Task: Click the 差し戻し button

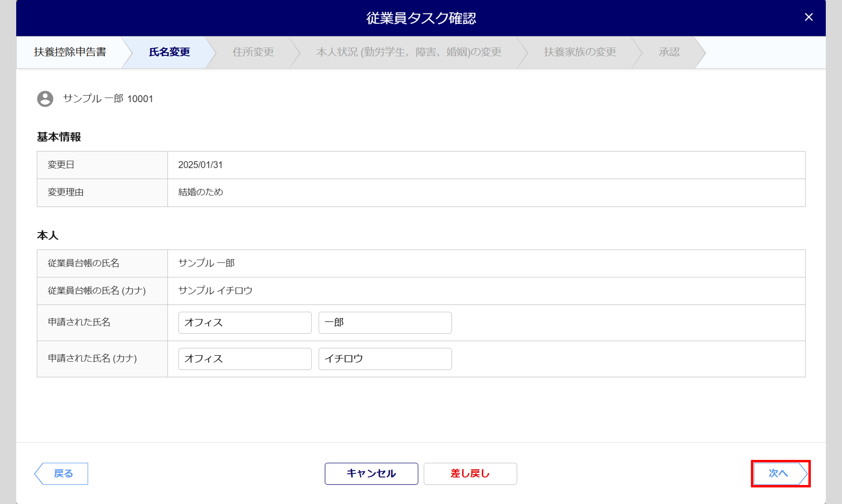Action: coord(470,474)
